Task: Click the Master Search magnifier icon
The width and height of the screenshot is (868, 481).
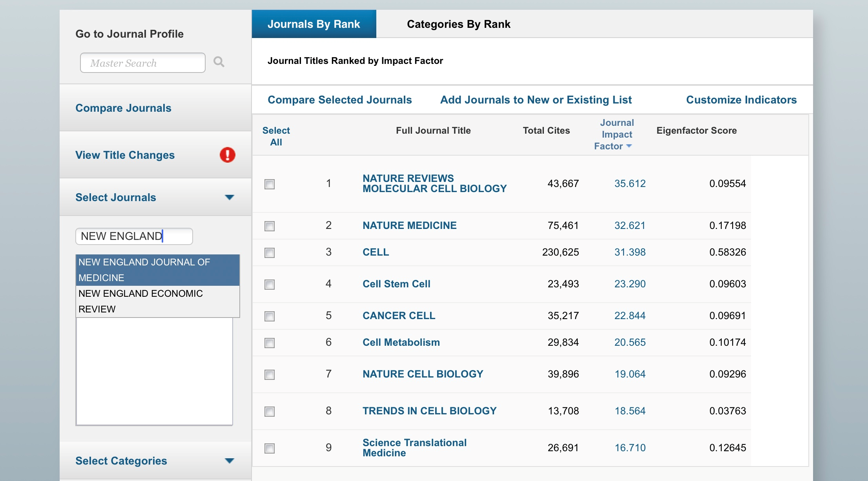Action: (x=219, y=62)
